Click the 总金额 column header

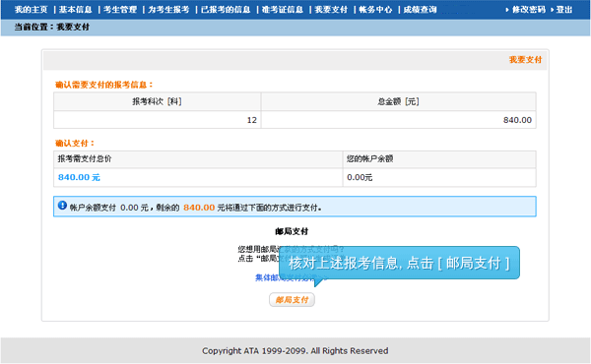click(398, 101)
